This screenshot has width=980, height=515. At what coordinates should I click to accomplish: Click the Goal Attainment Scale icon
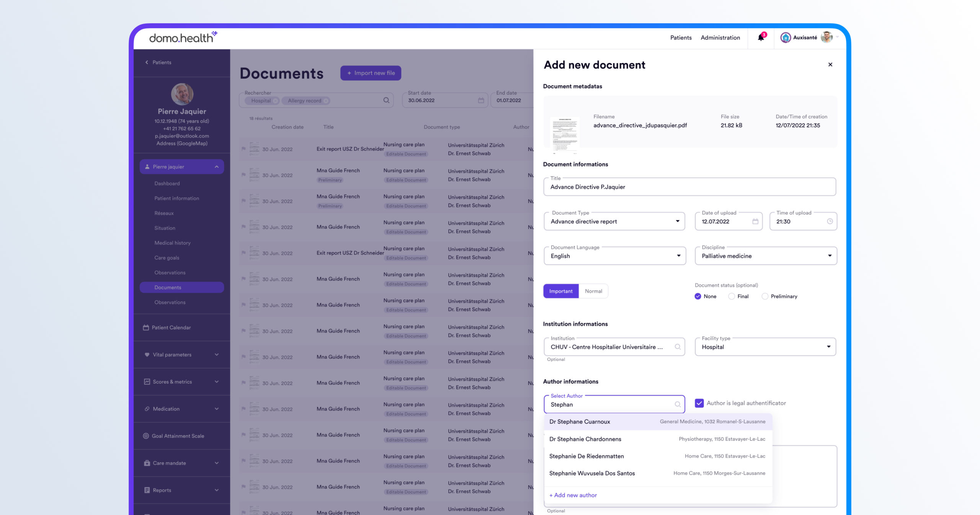tap(146, 436)
